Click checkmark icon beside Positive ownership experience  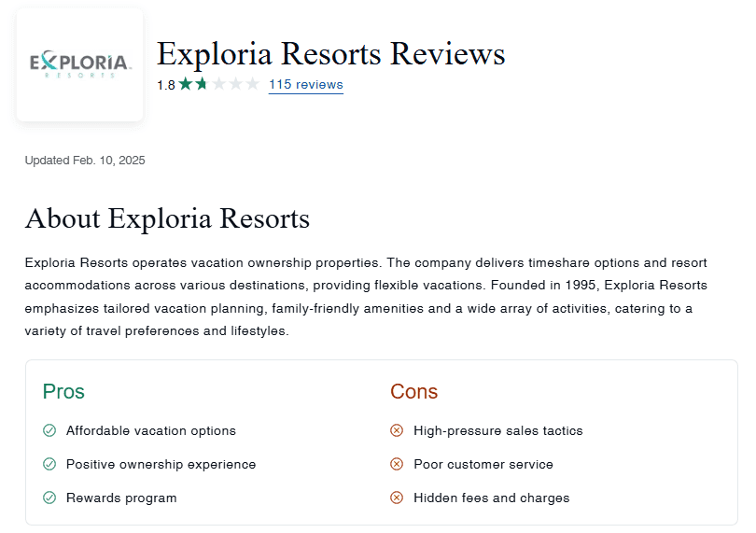coord(49,464)
